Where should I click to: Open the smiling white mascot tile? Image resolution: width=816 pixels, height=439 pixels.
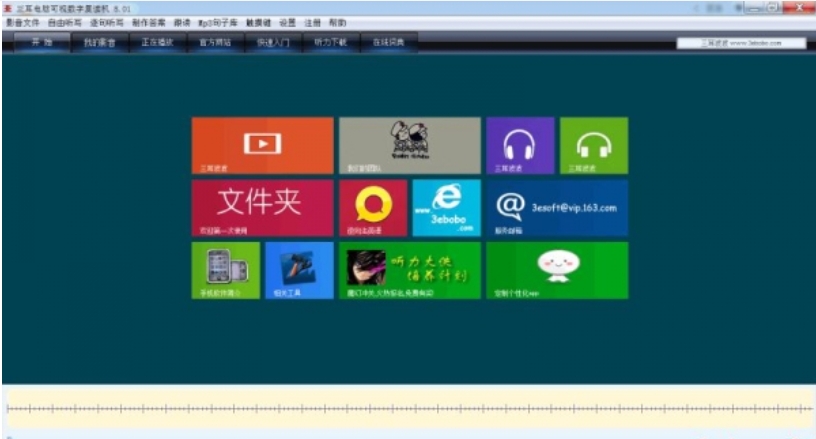tap(557, 270)
